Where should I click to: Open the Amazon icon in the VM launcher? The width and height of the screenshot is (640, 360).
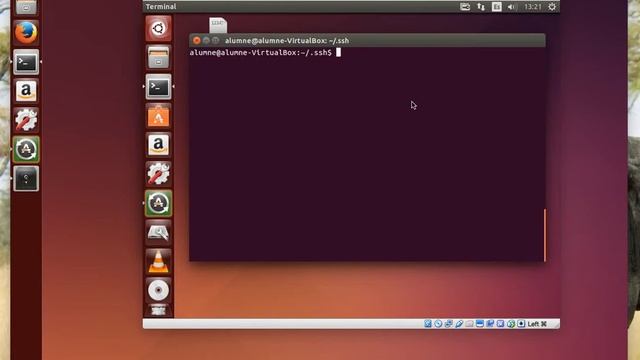[x=158, y=145]
